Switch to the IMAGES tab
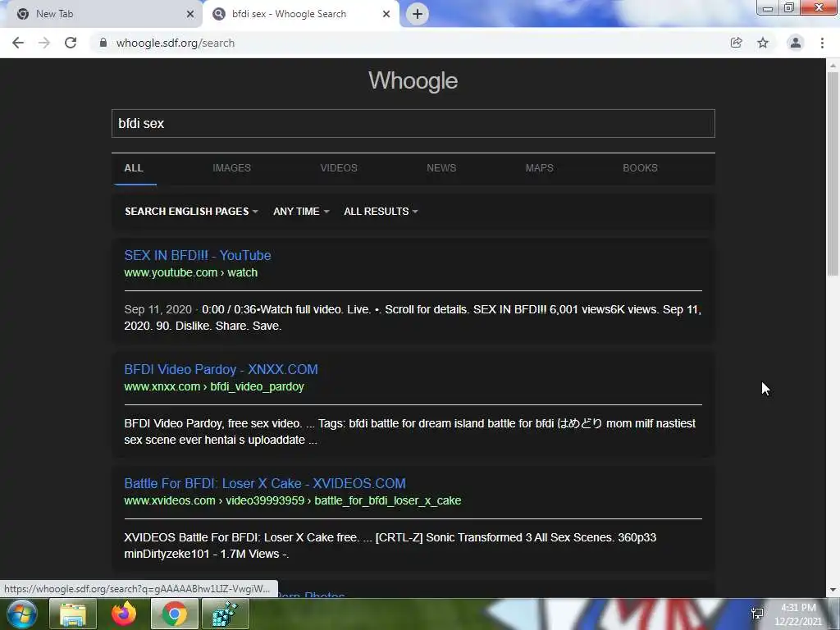This screenshot has height=630, width=840. click(231, 168)
